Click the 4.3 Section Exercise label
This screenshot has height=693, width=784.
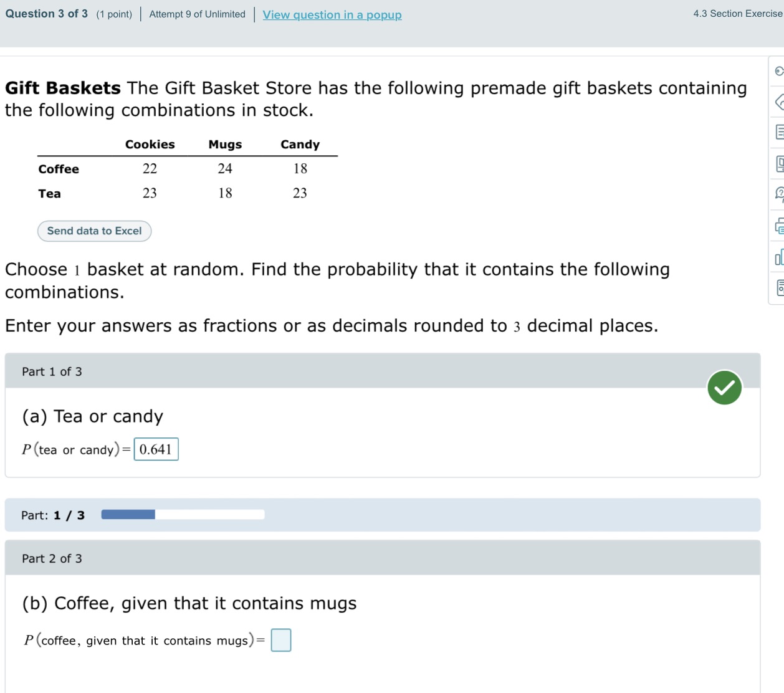point(737,13)
